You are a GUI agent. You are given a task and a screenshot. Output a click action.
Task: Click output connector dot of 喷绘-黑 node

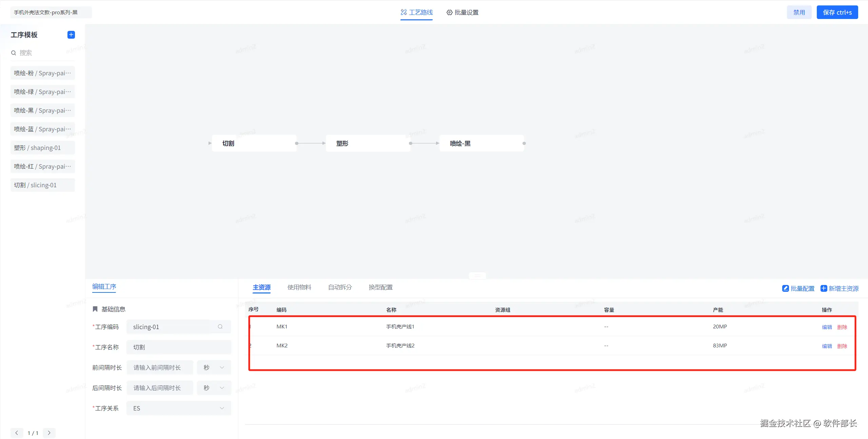(x=524, y=144)
